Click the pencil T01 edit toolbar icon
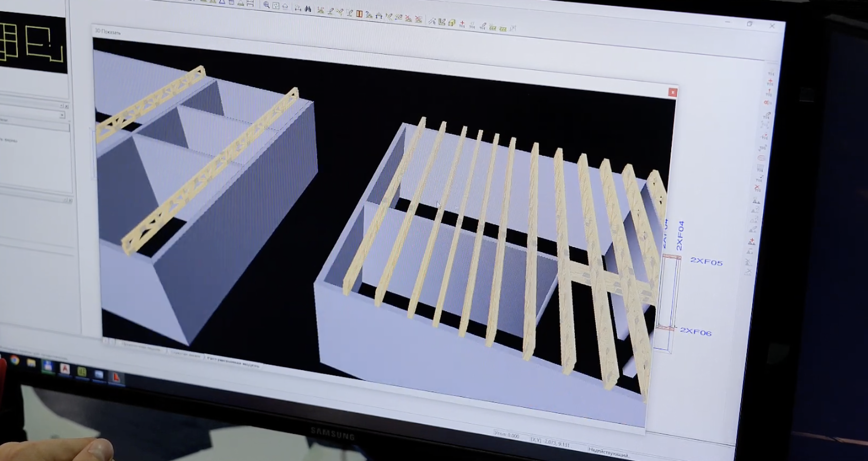Viewport: 868px width, 461px height. point(483,26)
